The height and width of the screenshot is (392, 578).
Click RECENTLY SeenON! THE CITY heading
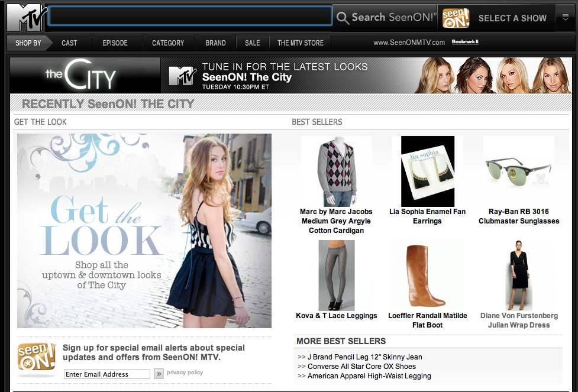click(108, 104)
